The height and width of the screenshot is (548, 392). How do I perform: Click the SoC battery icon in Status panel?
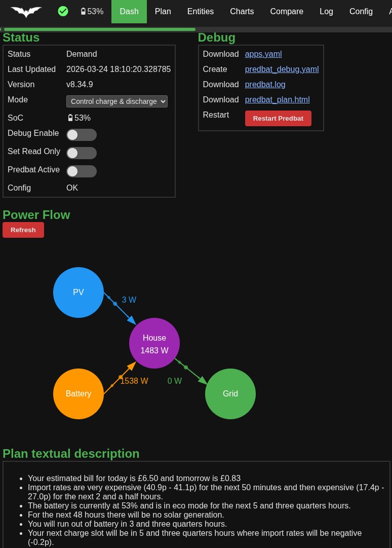(x=70, y=118)
